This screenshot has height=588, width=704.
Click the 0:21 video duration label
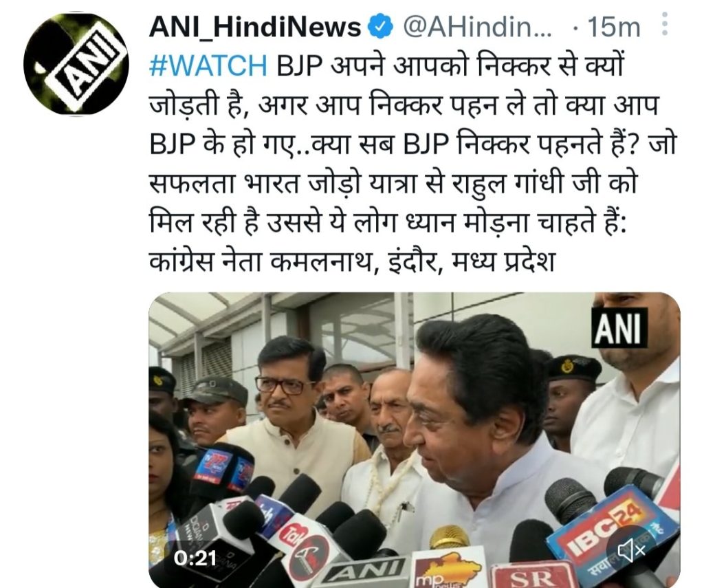click(x=195, y=558)
